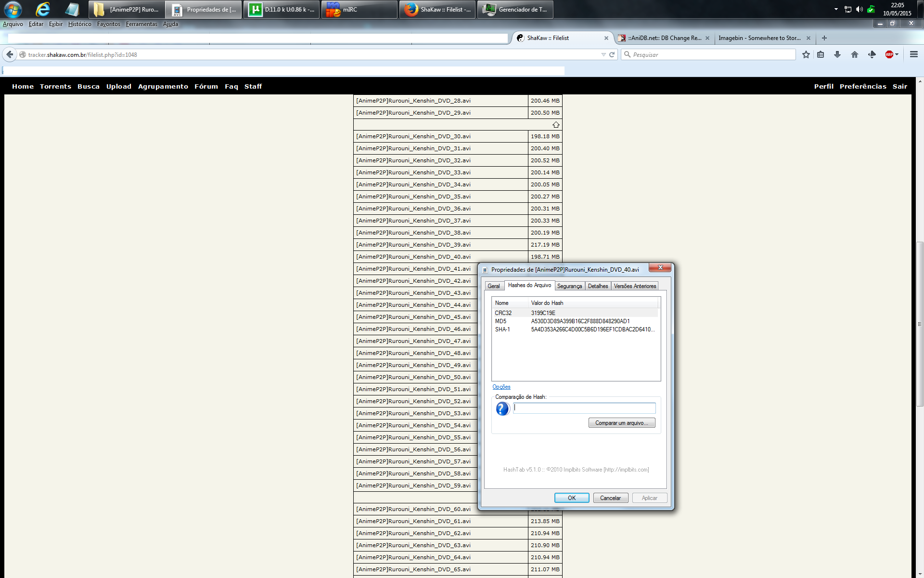Screen dimensions: 924x578
Task: Launch Internet Explorer from the taskbar
Action: pyautogui.click(x=43, y=9)
